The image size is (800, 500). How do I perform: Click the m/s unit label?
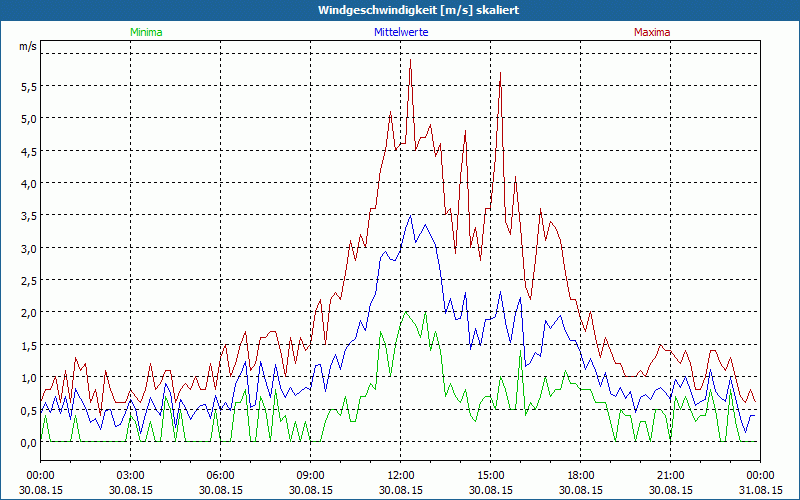tap(27, 47)
